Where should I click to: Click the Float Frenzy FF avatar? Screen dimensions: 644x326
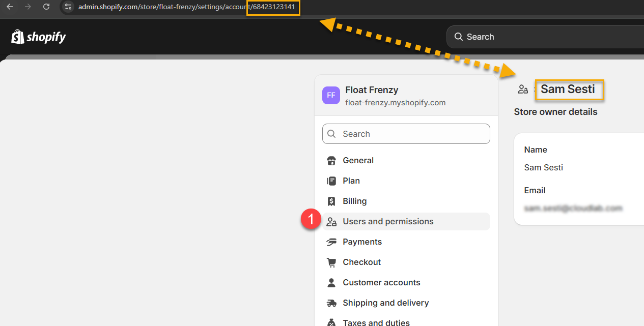point(331,96)
